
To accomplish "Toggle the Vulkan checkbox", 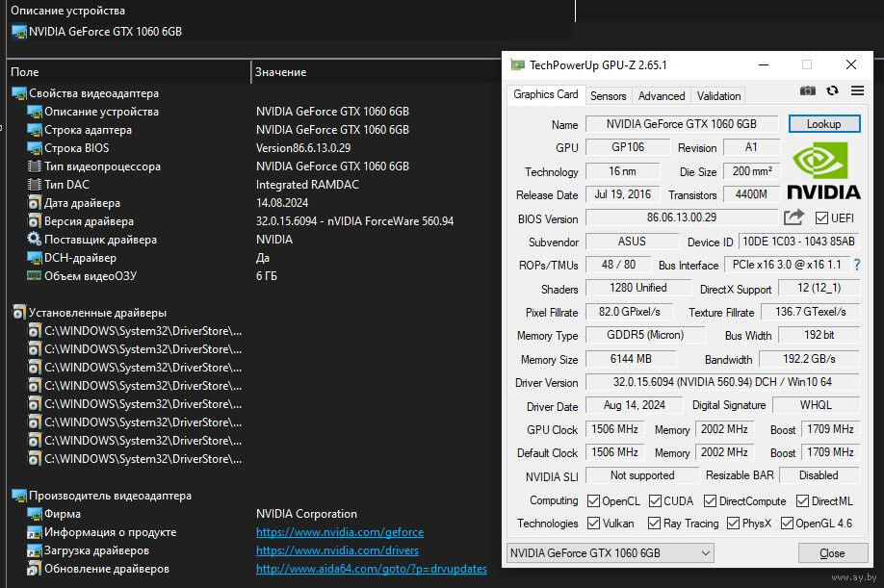I will coord(593,524).
